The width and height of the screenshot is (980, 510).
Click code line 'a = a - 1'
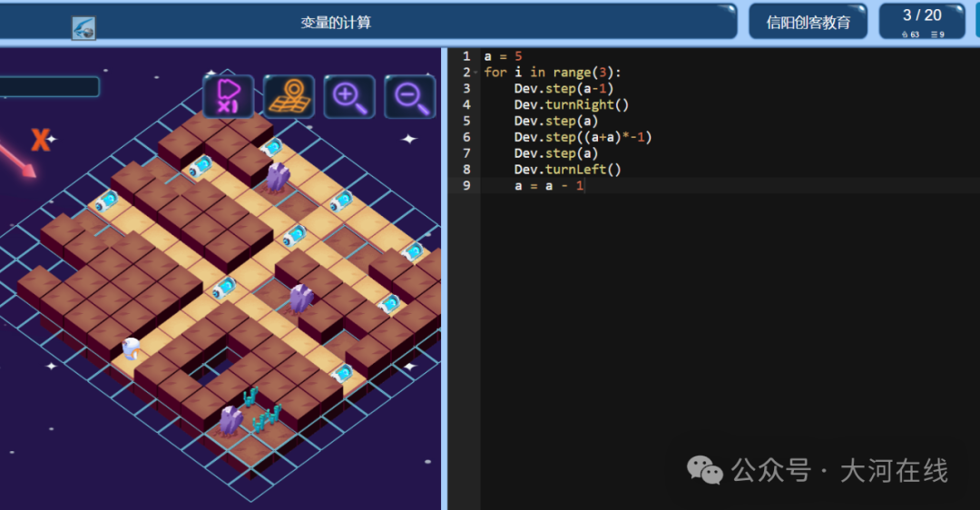[x=549, y=186]
